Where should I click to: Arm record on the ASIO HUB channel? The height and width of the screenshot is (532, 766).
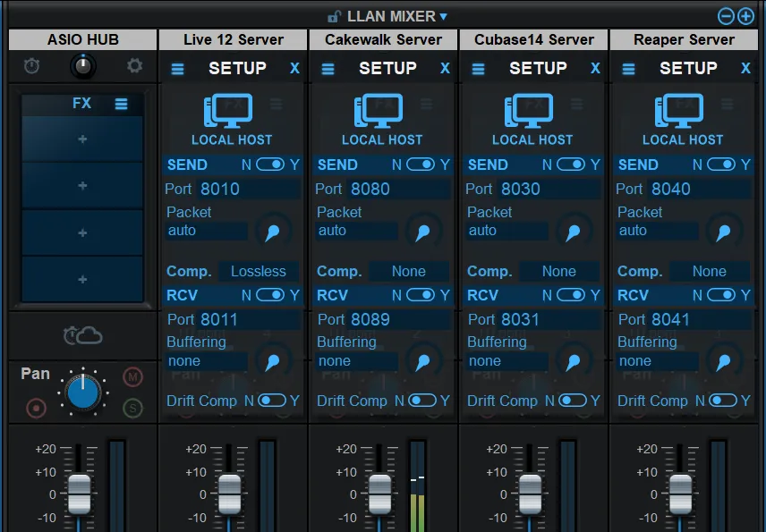coord(36,408)
